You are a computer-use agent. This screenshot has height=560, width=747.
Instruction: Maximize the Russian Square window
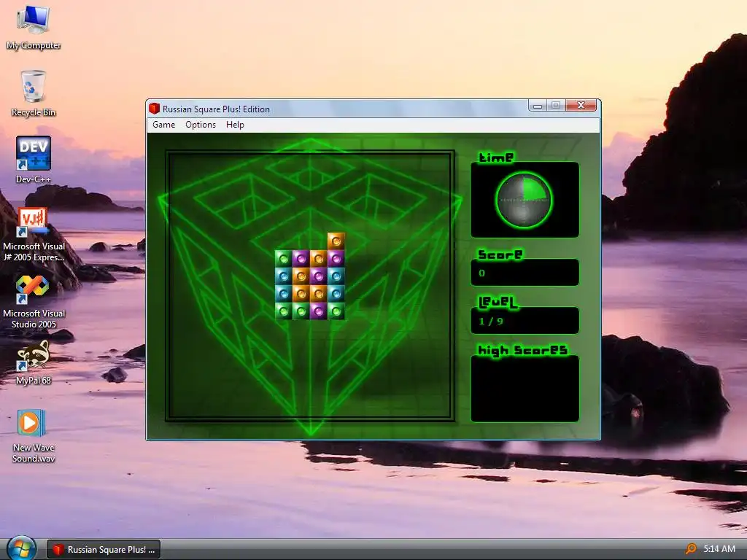[x=556, y=105]
